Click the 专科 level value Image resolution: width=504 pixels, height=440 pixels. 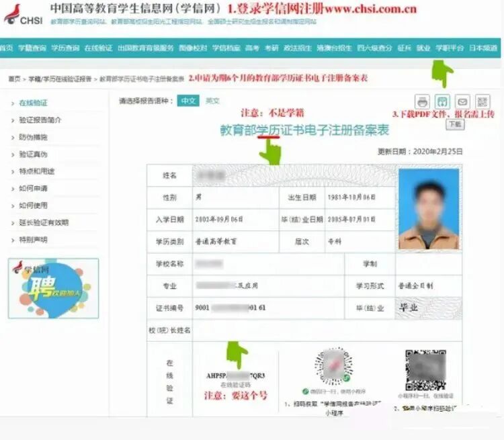pyautogui.click(x=335, y=241)
